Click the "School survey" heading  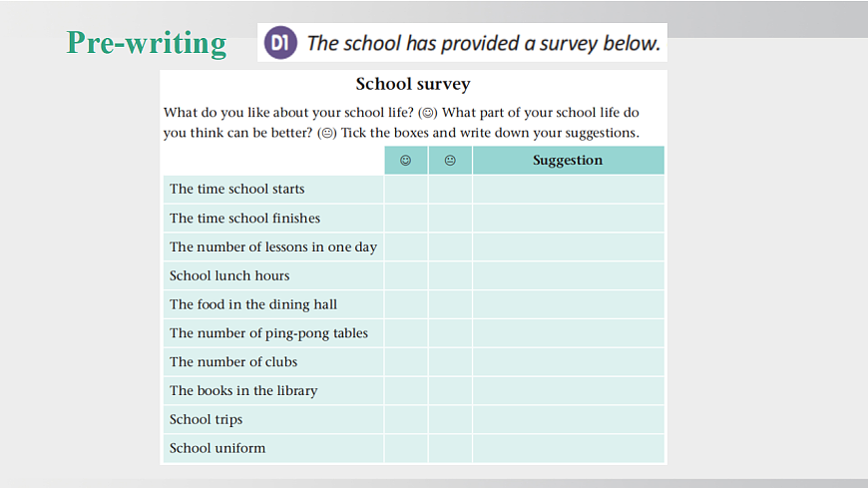413,84
